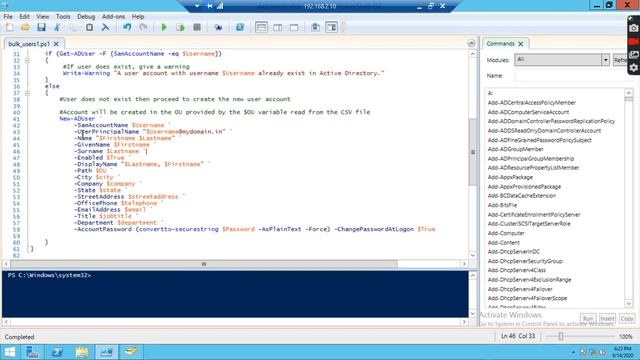Show script pane on top layout
Image resolution: width=640 pixels, height=360 pixels.
[x=261, y=27]
